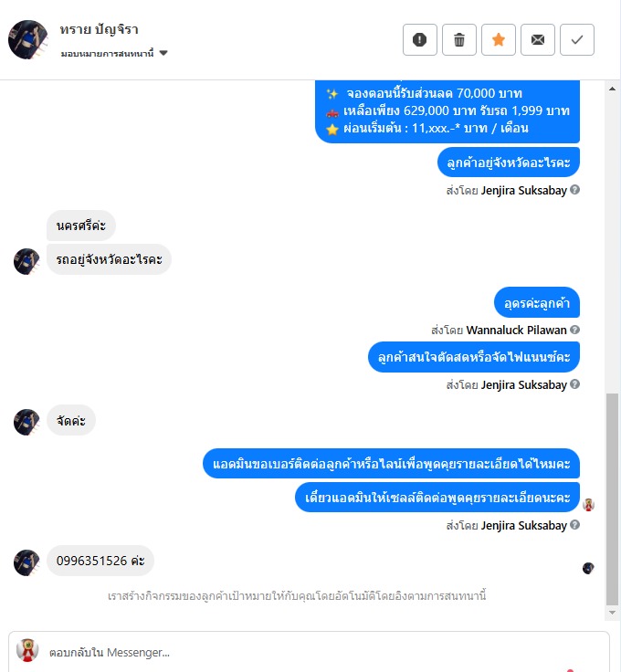
Task: Open customer name ทราย ปัญจิรา profile
Action: [x=99, y=29]
